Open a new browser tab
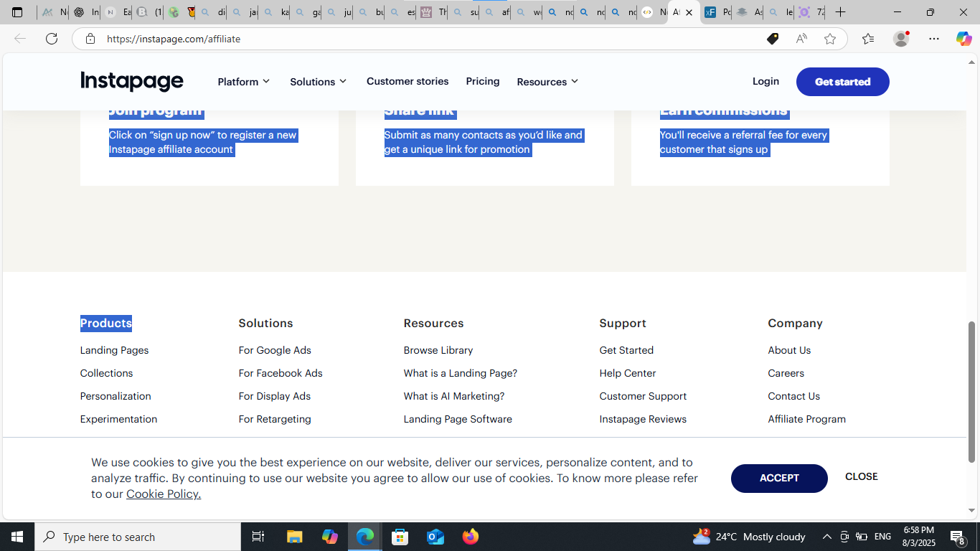The width and height of the screenshot is (980, 551). 840,12
